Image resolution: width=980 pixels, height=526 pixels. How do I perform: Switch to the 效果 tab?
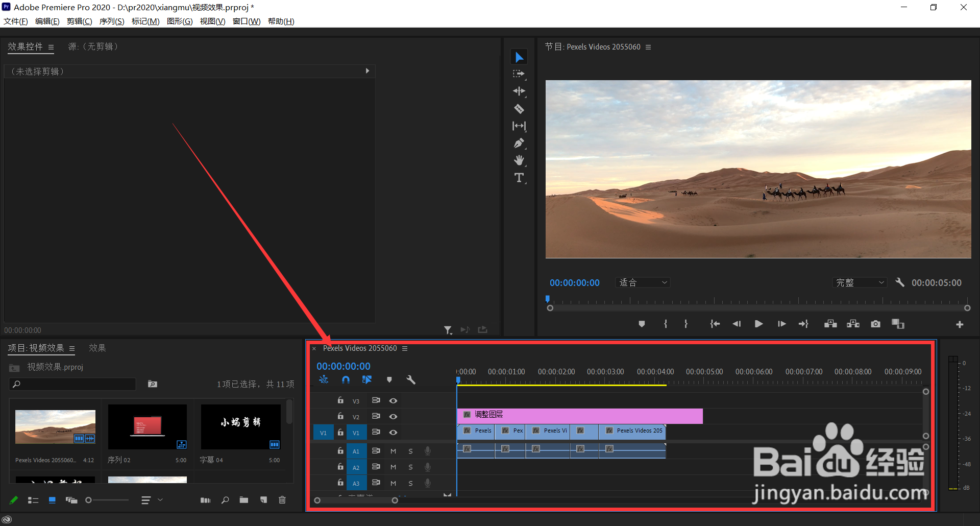click(x=97, y=348)
